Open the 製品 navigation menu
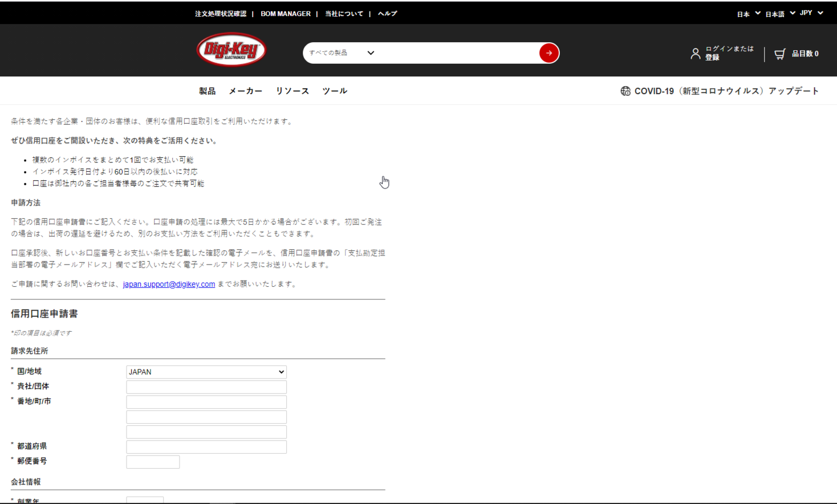This screenshot has height=504, width=837. pyautogui.click(x=206, y=90)
